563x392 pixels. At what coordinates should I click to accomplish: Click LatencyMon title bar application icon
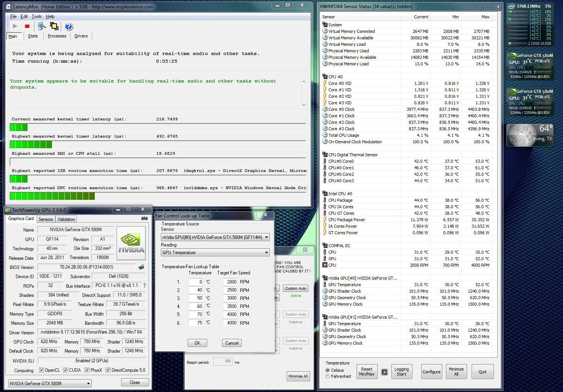8,7
